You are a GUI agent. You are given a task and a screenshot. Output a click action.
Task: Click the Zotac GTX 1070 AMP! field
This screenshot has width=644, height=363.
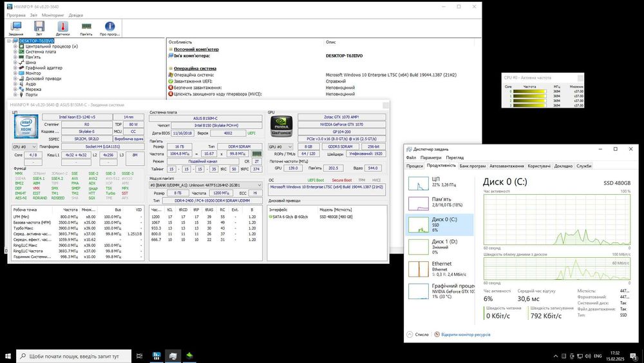point(342,117)
